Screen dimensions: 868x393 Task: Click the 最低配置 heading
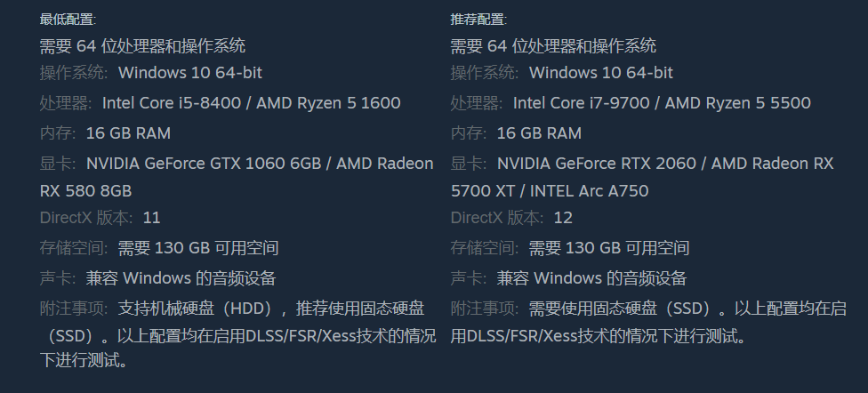pos(68,20)
